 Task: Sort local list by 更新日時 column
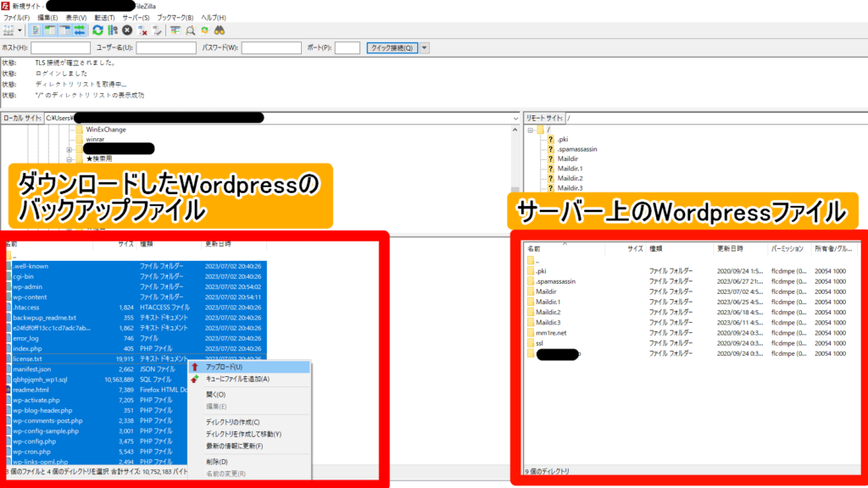[235, 244]
